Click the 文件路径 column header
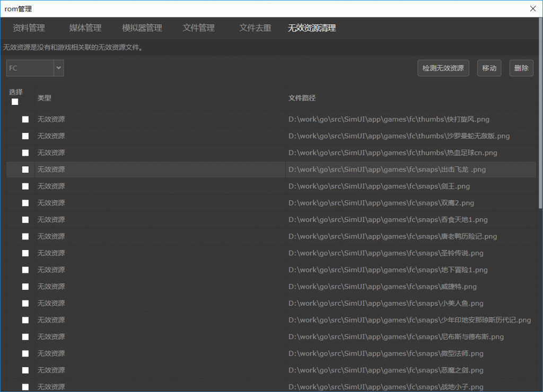543x392 pixels. pyautogui.click(x=302, y=98)
